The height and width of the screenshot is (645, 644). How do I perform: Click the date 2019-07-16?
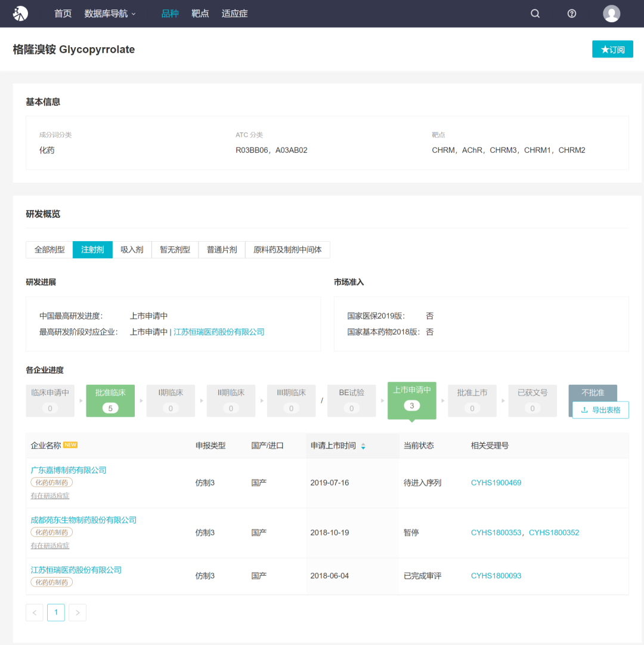[x=330, y=483]
